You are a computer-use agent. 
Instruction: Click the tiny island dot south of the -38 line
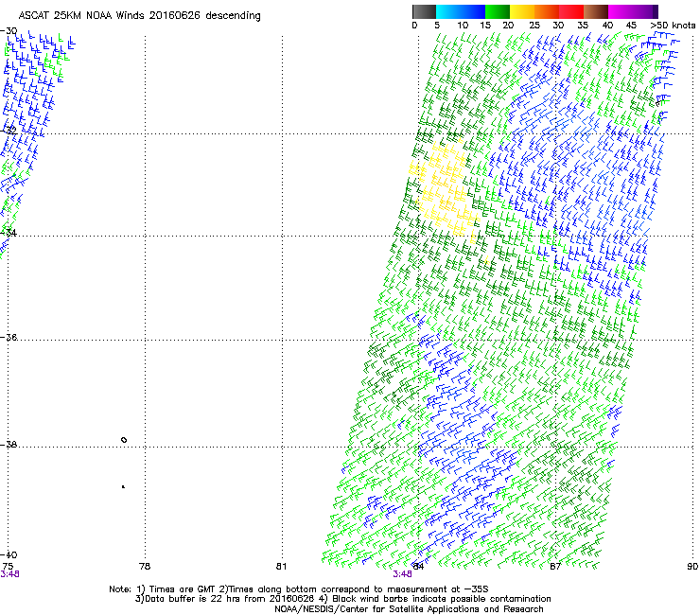123,486
